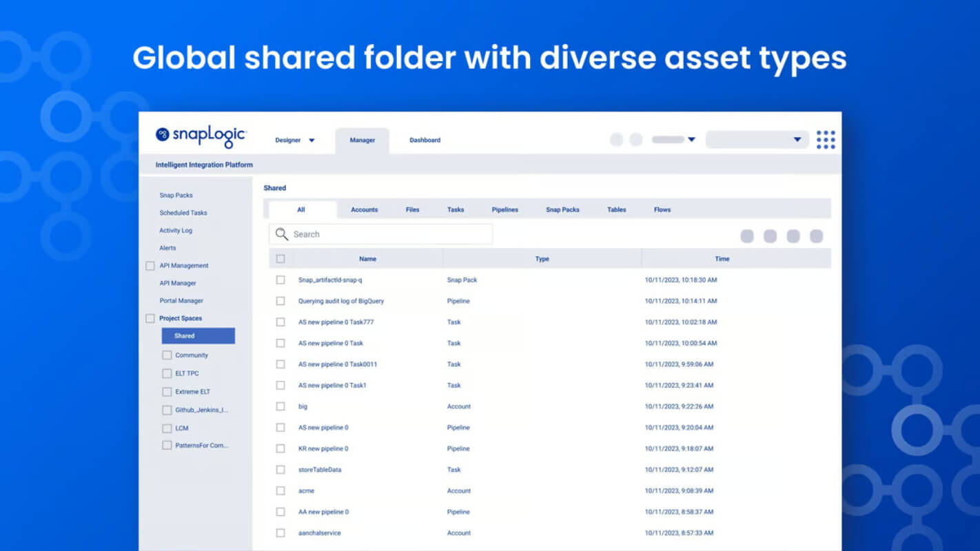Select the Tables tab

(x=617, y=210)
